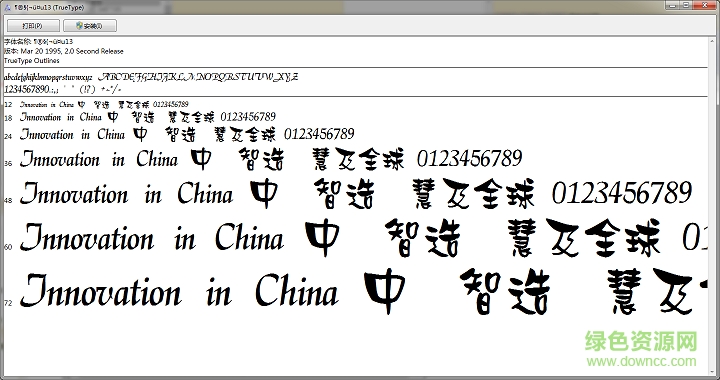Click the 智造 characters in the size 72 row
This screenshot has width=720, height=380.
click(505, 292)
